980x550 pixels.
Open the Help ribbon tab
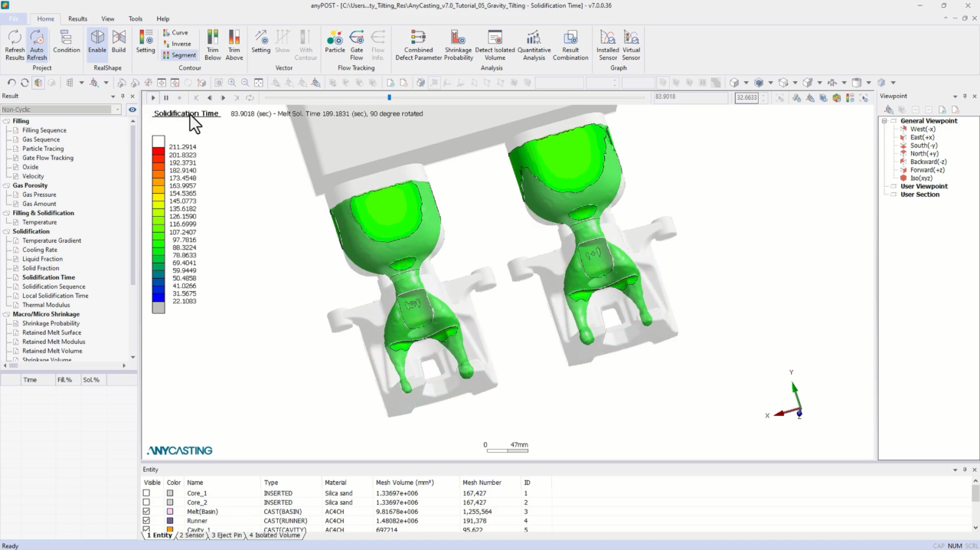point(163,18)
